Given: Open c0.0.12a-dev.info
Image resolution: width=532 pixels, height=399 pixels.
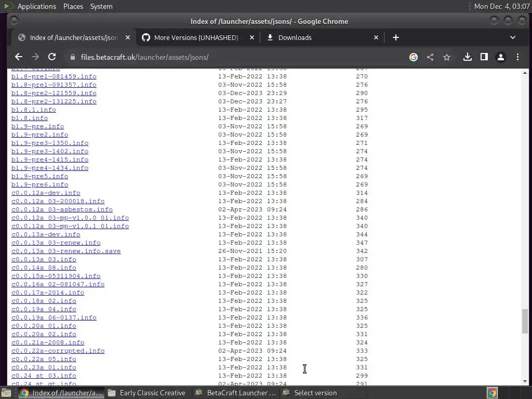Looking at the screenshot, I should (46, 193).
